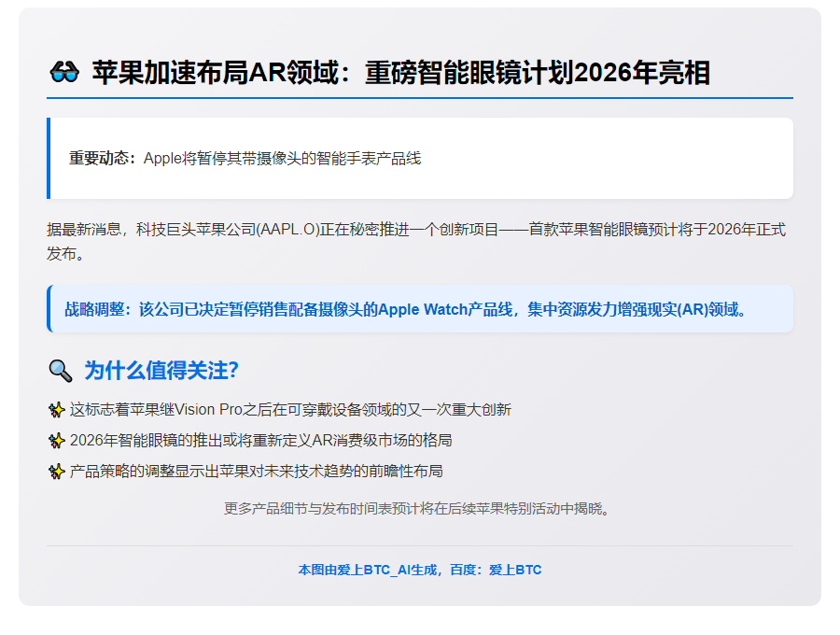840x635 pixels.
Task: Click the text Apple将暂停其带摄像头的智能手表产品线
Action: coord(282,159)
